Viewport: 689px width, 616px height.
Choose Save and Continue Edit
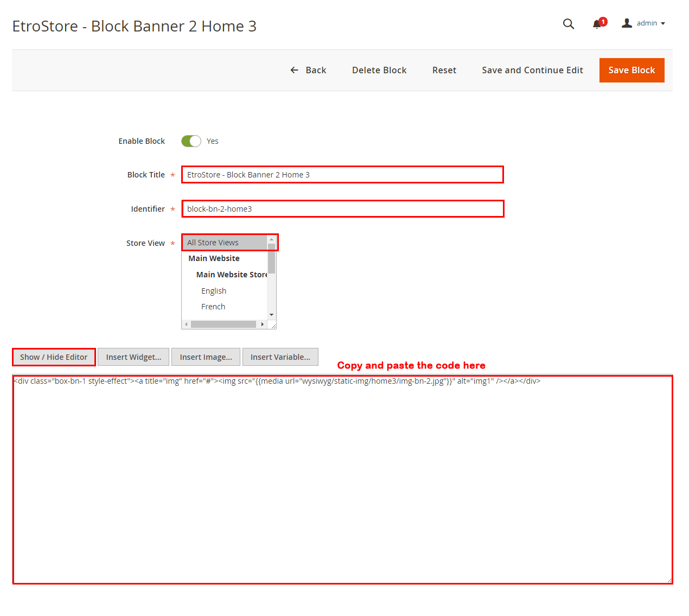coord(532,70)
